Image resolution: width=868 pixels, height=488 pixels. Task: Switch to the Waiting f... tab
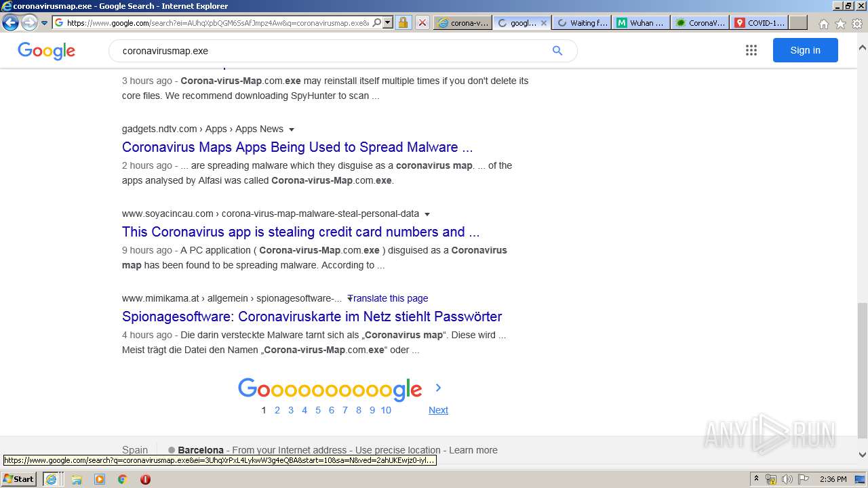pos(581,22)
